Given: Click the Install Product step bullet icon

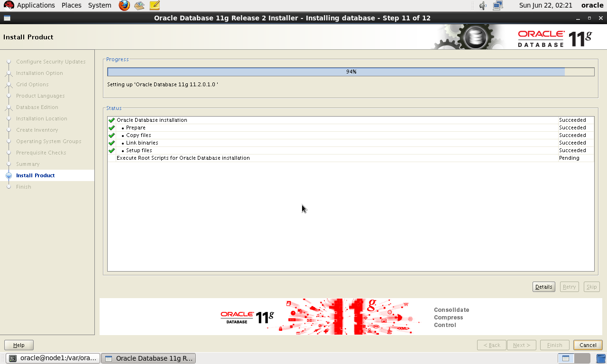Looking at the screenshot, I should [9, 175].
